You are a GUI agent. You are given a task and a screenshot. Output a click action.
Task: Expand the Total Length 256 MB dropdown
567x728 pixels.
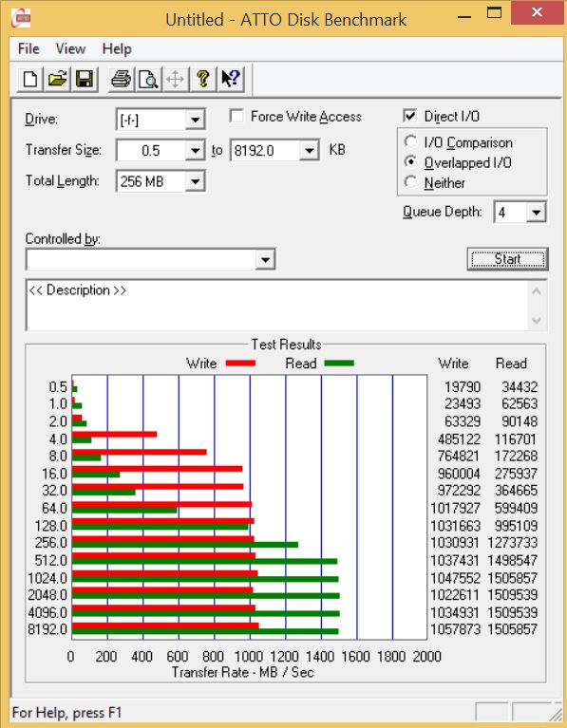[x=195, y=181]
